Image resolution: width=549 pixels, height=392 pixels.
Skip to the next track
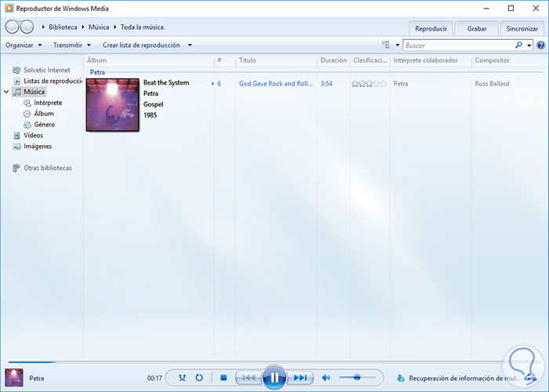[x=300, y=378]
